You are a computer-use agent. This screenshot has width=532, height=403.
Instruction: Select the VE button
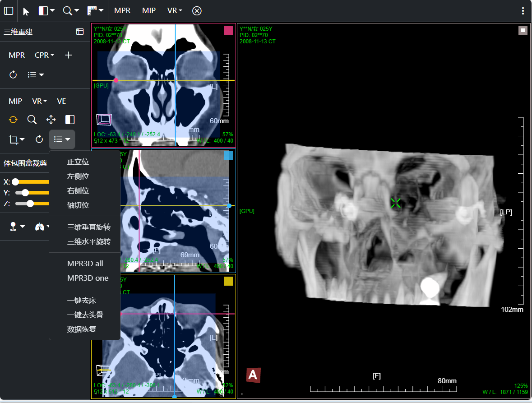[61, 101]
